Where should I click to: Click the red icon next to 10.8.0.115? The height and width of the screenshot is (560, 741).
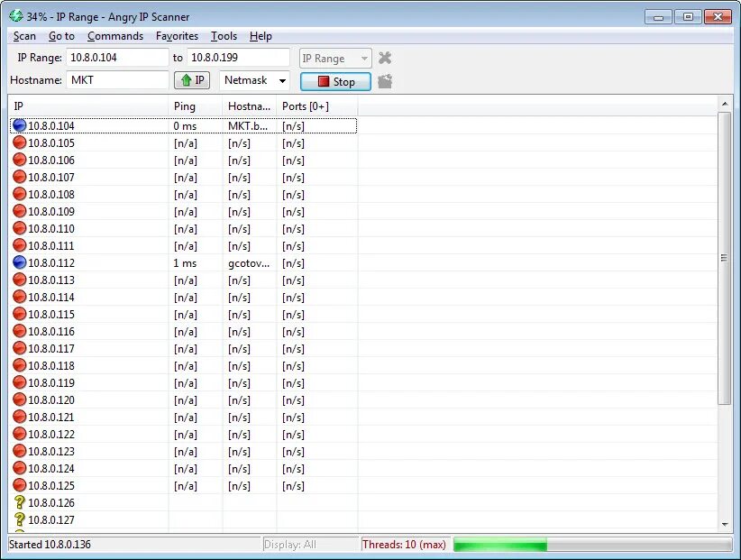(x=19, y=314)
